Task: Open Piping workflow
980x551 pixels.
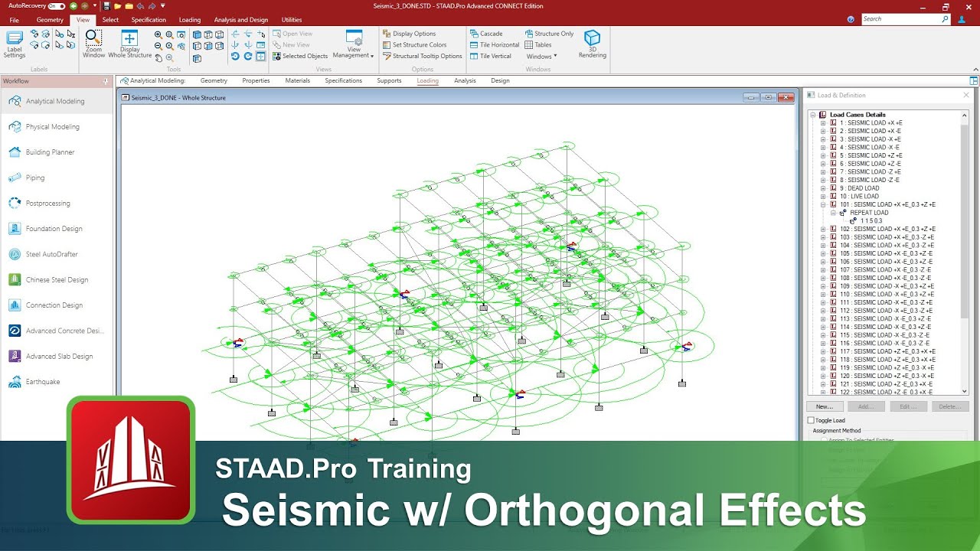Action: click(x=57, y=178)
